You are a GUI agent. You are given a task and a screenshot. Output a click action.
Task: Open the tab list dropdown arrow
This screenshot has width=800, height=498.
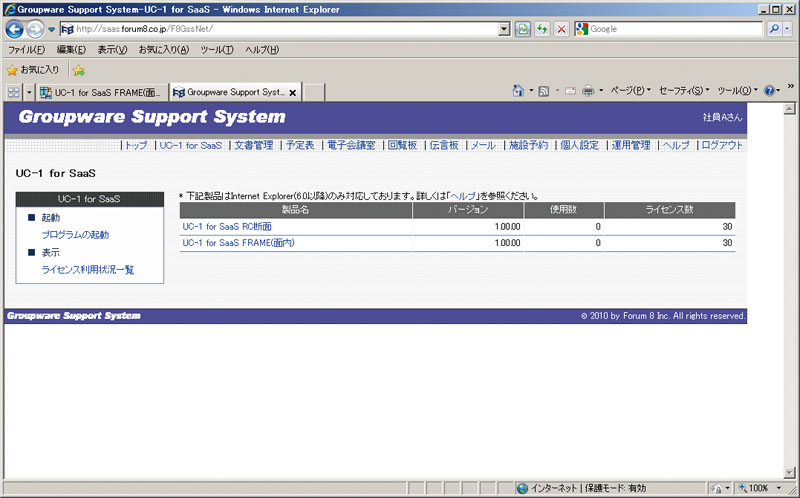(29, 92)
